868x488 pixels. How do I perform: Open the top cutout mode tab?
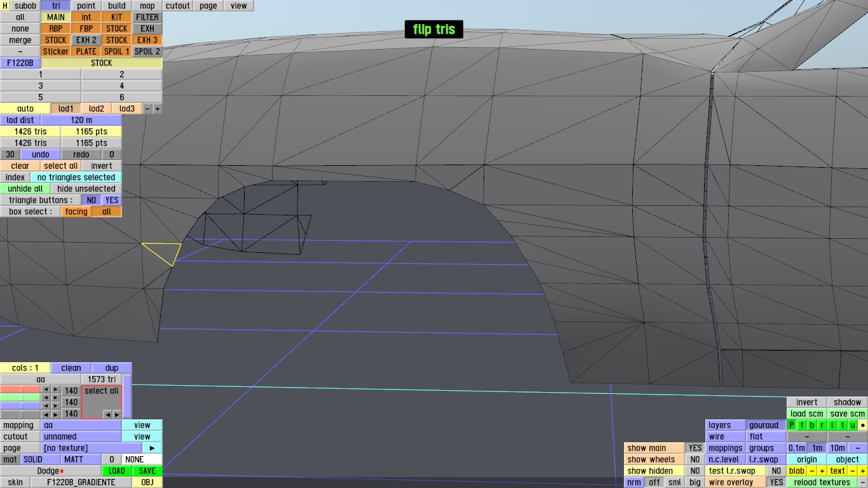(178, 6)
